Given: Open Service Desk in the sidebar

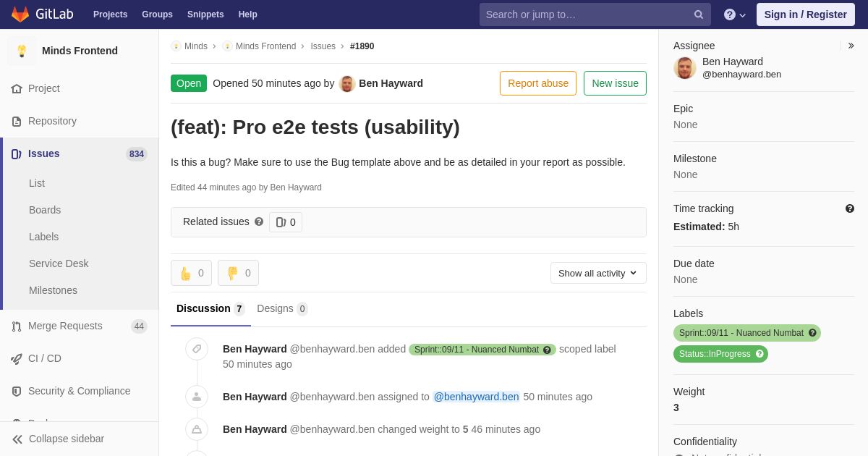Looking at the screenshot, I should point(59,263).
